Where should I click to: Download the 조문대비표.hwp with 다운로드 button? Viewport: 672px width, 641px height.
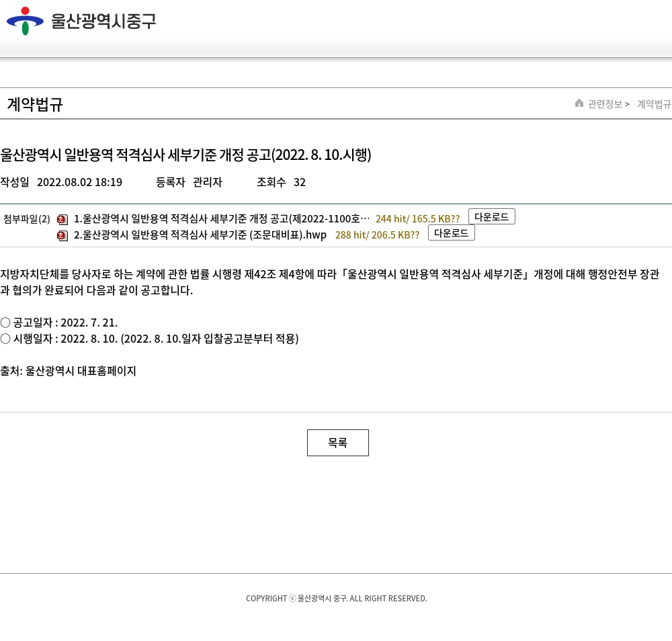451,232
